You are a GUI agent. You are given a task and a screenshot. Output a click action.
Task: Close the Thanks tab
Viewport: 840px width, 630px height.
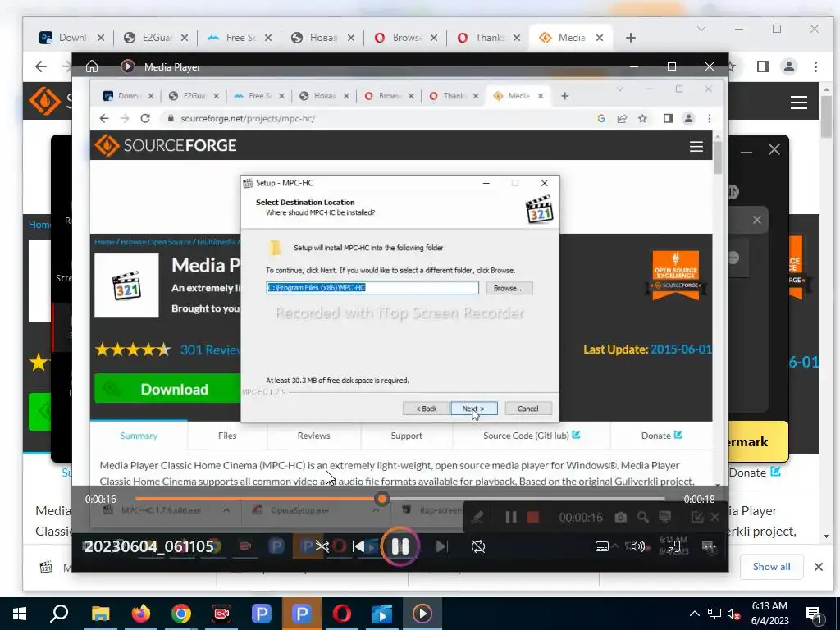[517, 38]
